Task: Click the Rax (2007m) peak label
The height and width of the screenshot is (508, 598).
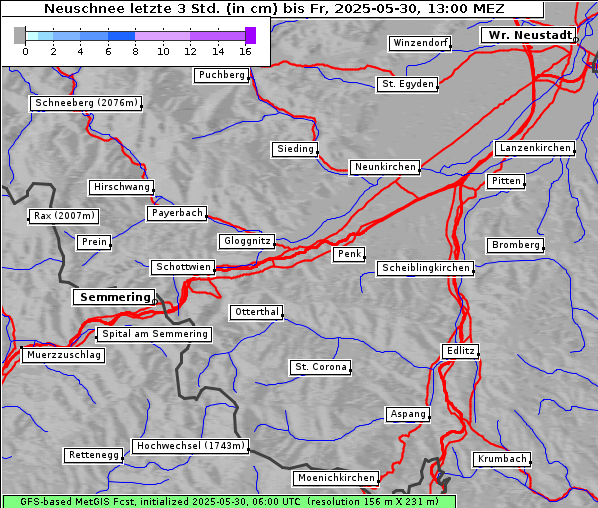Action: (64, 216)
